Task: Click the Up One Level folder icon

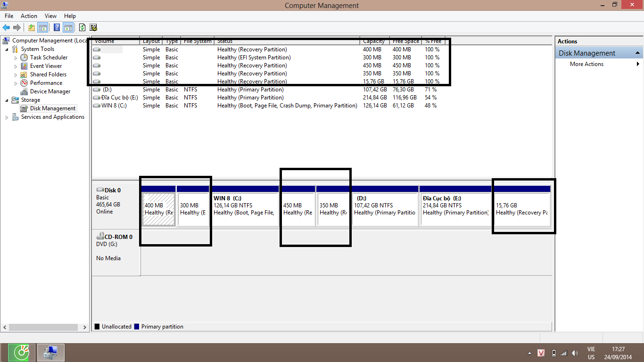Action: click(32, 27)
